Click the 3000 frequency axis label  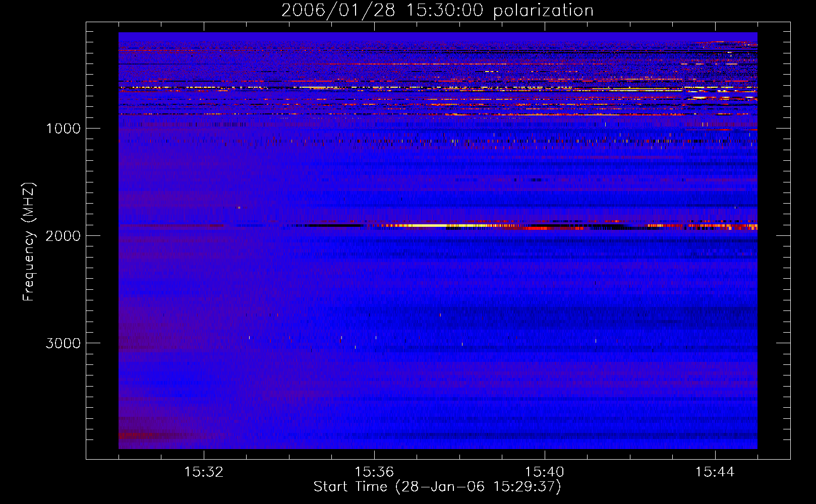click(63, 343)
